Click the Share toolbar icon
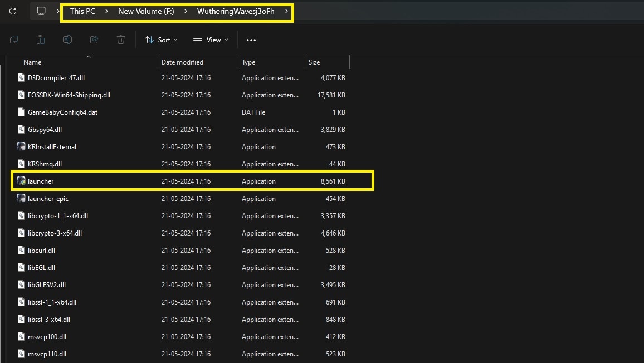 point(94,40)
